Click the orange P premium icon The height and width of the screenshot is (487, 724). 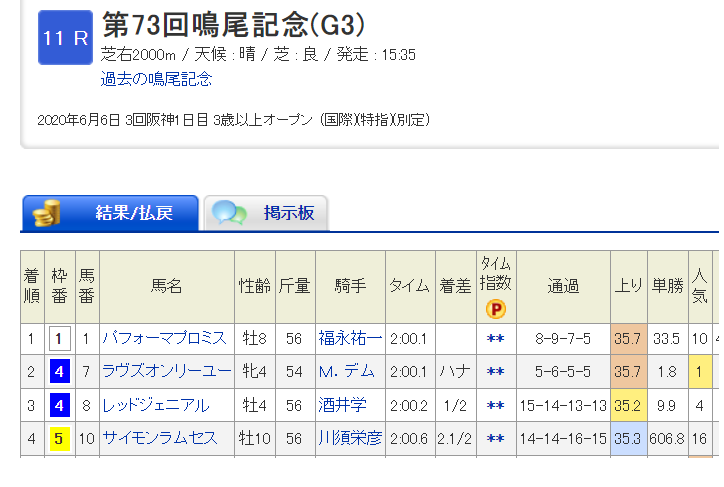point(495,309)
